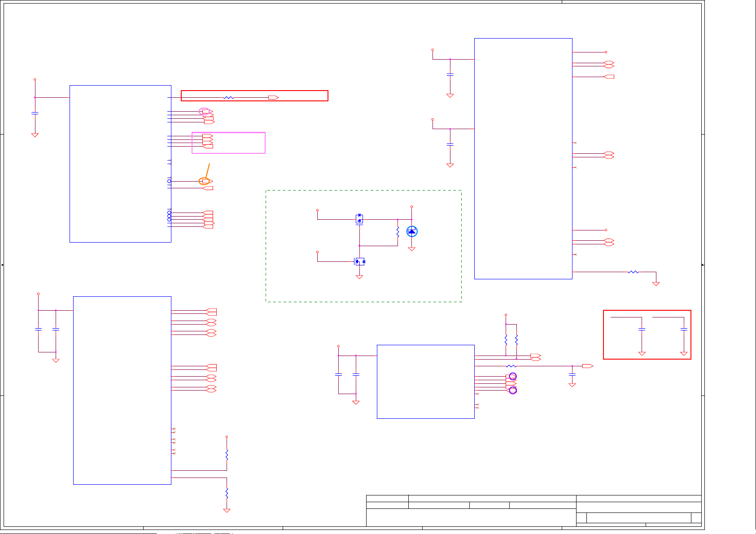This screenshot has height=534, width=756.
Task: Select the left capacitor beside the bottom-center chip
Action: [338, 374]
